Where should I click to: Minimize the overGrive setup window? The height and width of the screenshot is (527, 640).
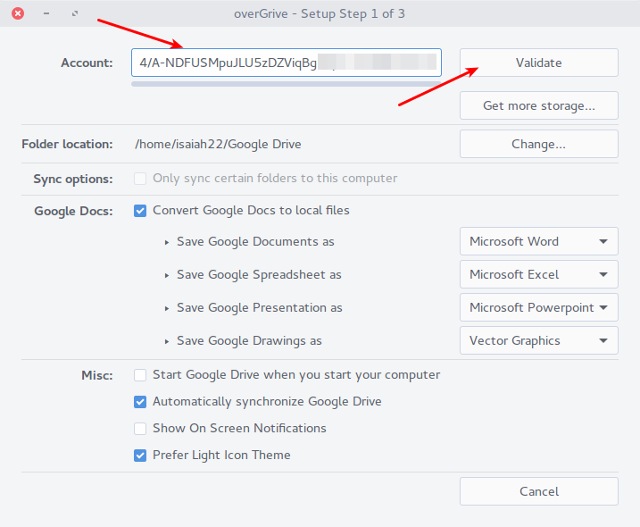point(46,14)
